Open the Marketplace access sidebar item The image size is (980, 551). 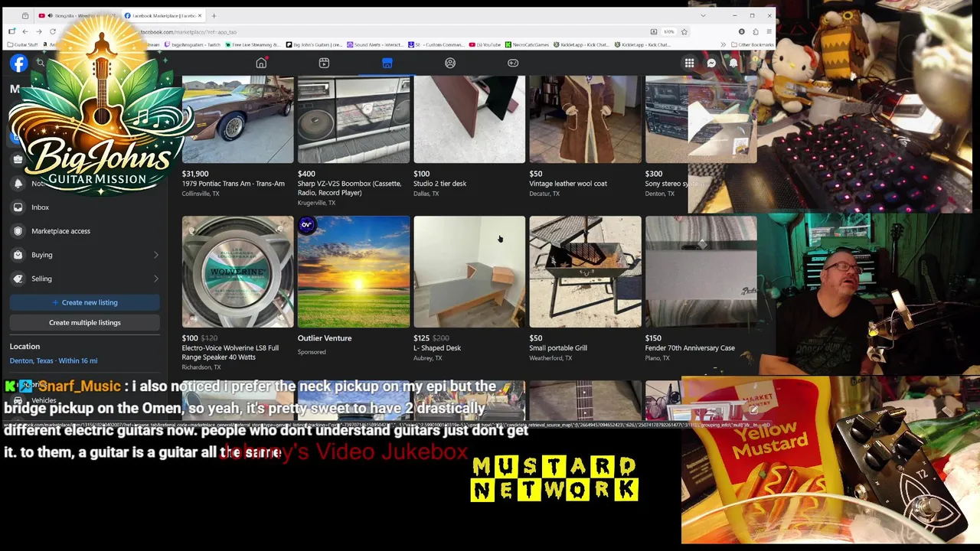click(x=84, y=231)
